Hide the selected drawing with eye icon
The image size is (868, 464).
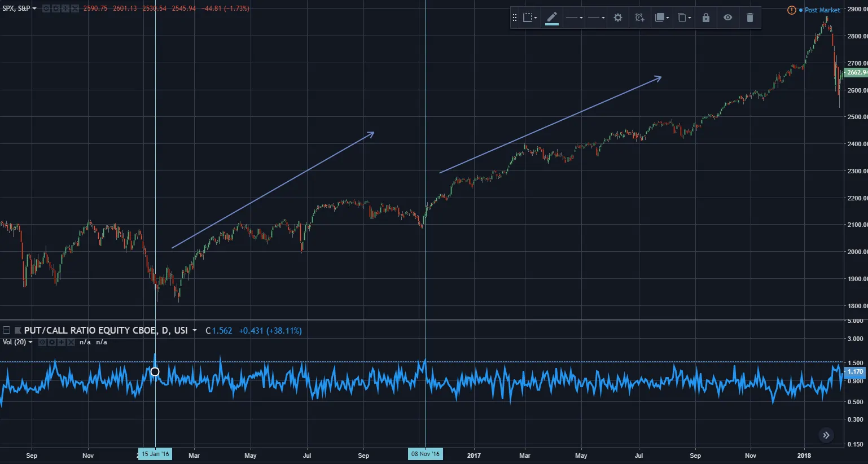728,17
